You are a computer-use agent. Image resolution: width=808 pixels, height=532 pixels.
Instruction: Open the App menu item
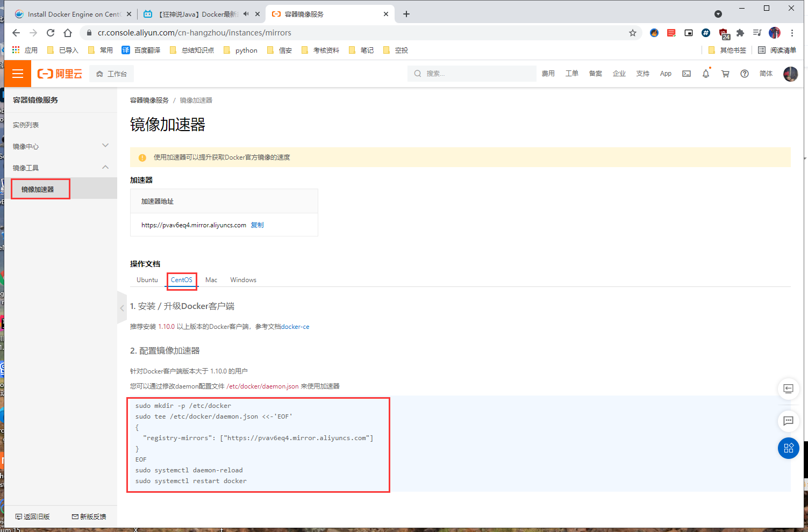(666, 74)
